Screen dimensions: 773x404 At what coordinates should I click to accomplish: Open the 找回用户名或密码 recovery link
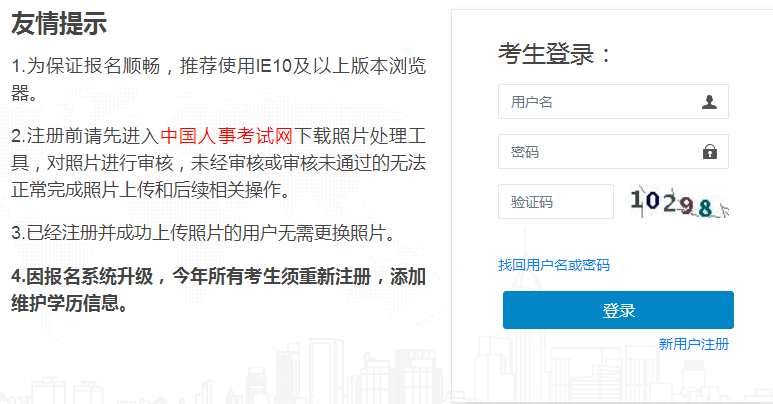click(x=554, y=265)
